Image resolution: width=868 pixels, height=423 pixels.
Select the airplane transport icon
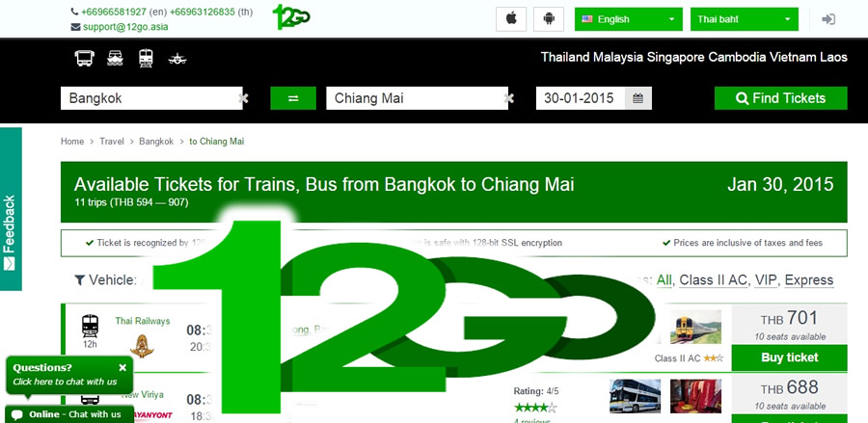click(177, 59)
